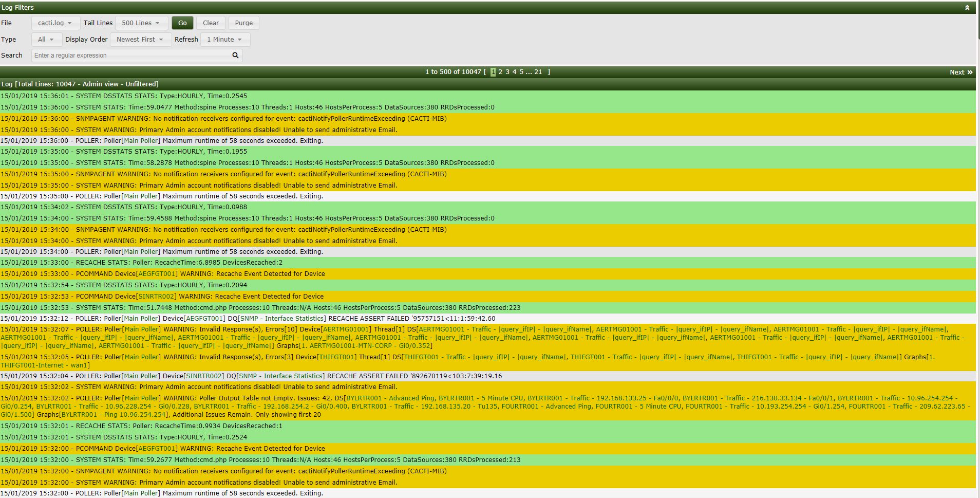Jump to page 2 of log results
Viewport: 980px width, 498px height.
[500, 72]
